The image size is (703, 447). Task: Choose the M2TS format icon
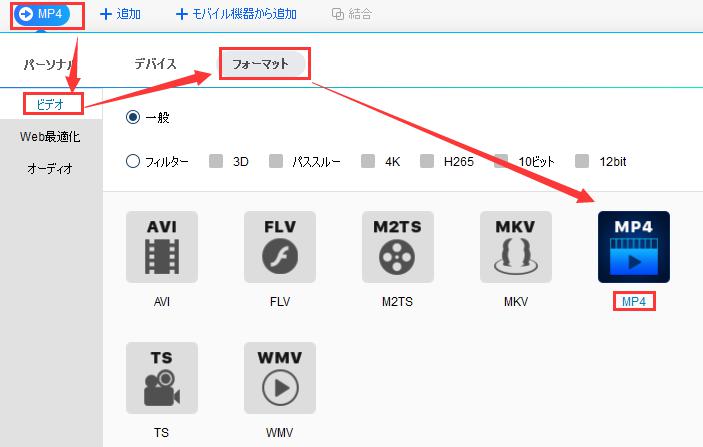[x=398, y=247]
